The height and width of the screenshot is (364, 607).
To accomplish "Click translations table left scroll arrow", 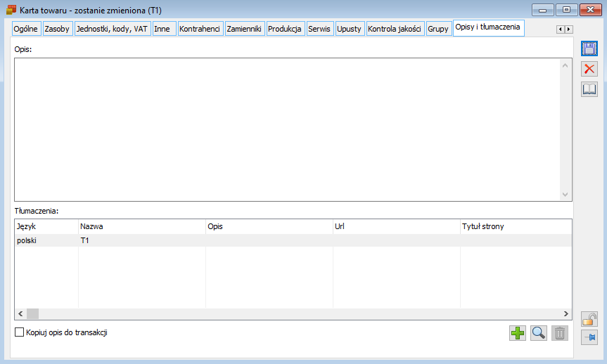I will pyautogui.click(x=20, y=313).
